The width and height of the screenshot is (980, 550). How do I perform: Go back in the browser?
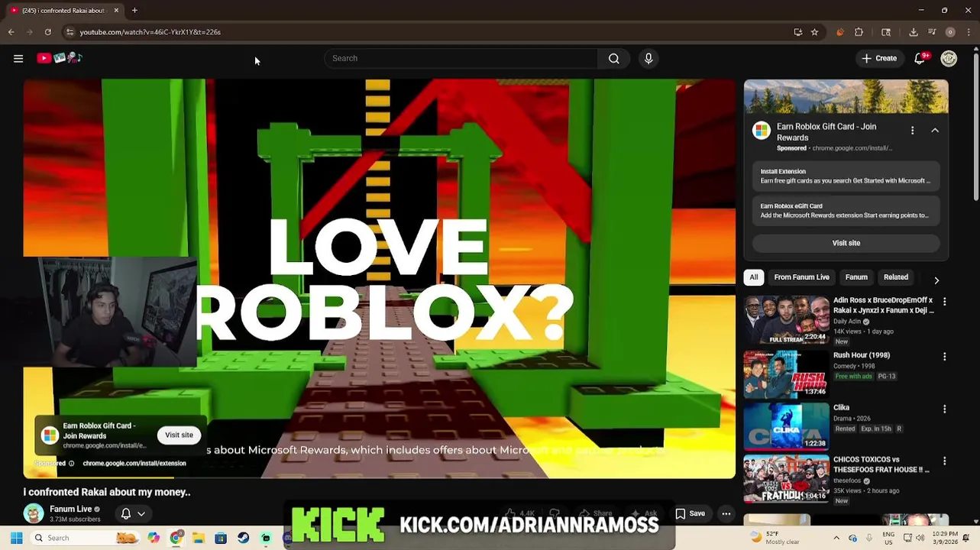11,32
